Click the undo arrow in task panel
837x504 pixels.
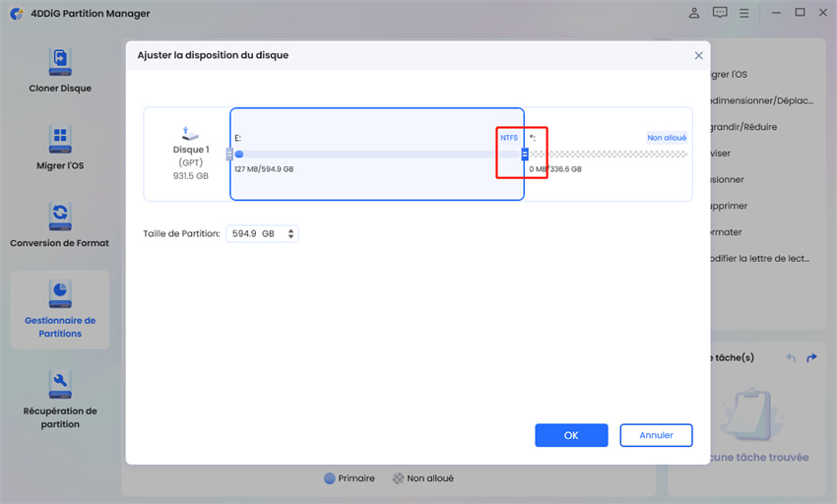pyautogui.click(x=790, y=357)
